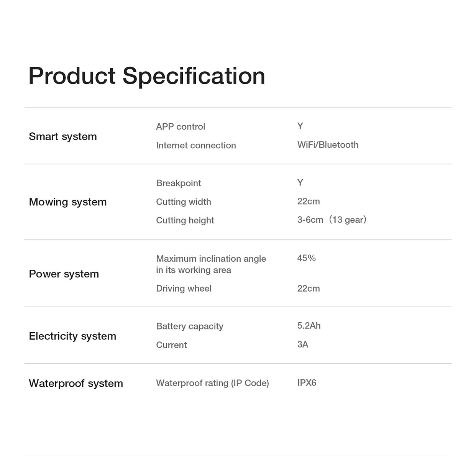
Task: Select the 45% inclination value
Action: (306, 258)
